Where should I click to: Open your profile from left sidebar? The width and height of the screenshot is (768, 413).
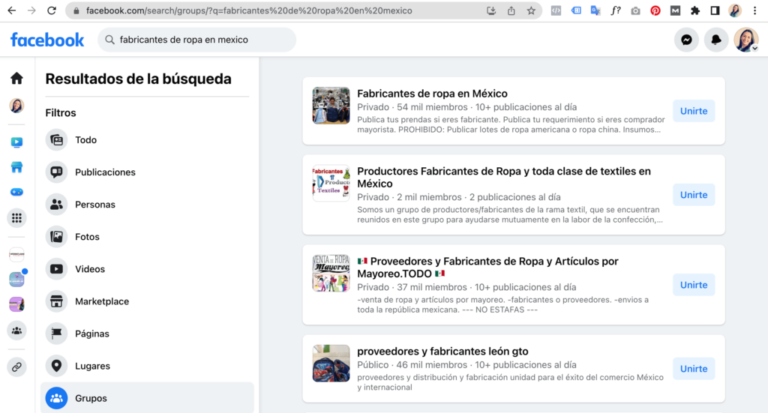(x=17, y=105)
